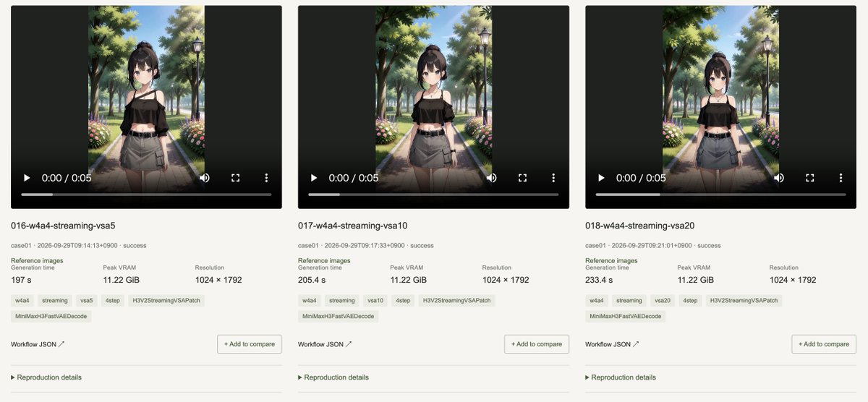Image resolution: width=868 pixels, height=402 pixels.
Task: Add 017-w4a4-streaming-vsa10 to compare
Action: pyautogui.click(x=537, y=344)
